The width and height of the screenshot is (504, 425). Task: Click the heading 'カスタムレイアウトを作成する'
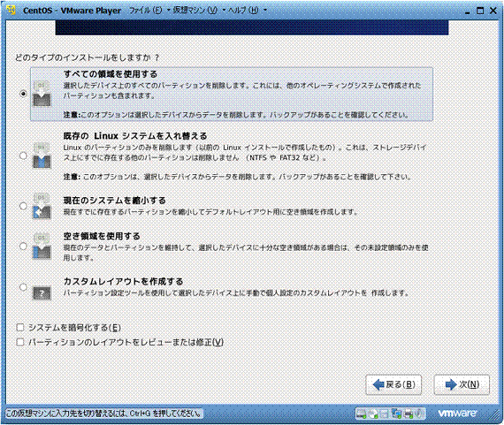[123, 282]
